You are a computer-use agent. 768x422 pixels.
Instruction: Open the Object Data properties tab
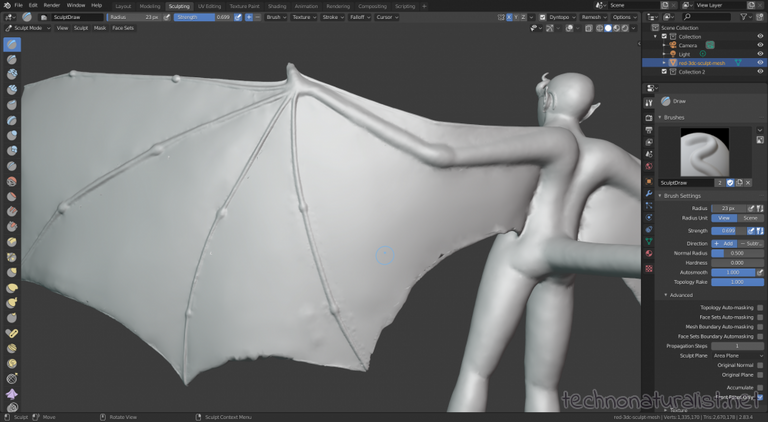coord(649,241)
